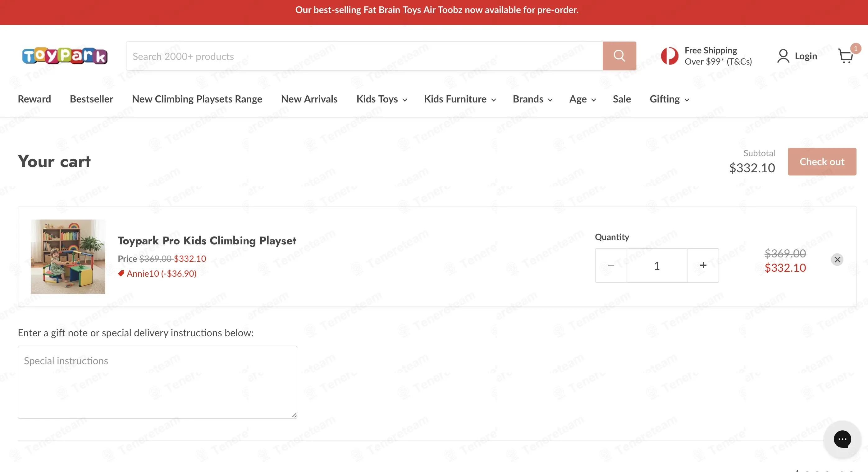
Task: Click the Subtotal $332.10 amount
Action: coord(752,168)
